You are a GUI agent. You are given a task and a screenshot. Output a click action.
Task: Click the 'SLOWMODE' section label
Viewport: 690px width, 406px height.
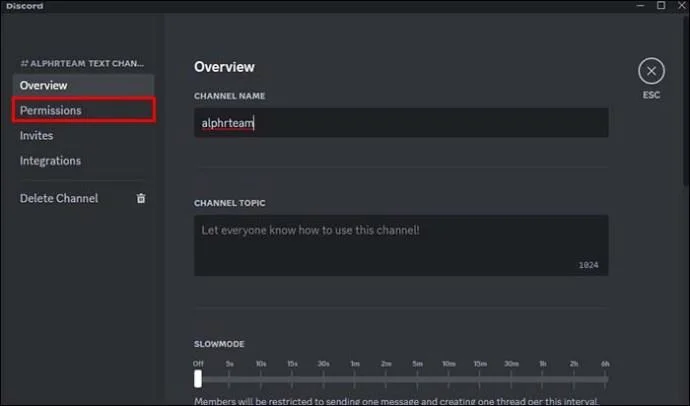219,344
